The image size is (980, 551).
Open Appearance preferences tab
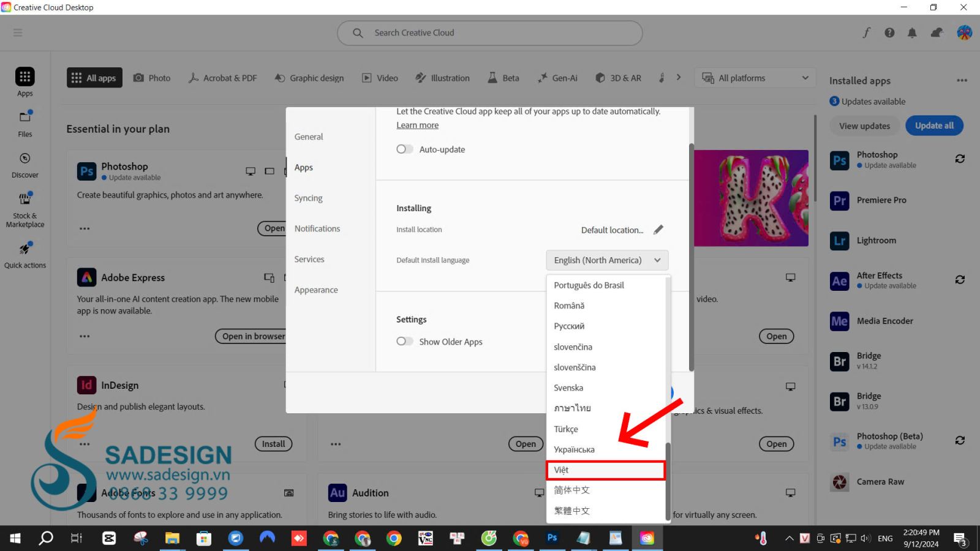click(x=316, y=290)
